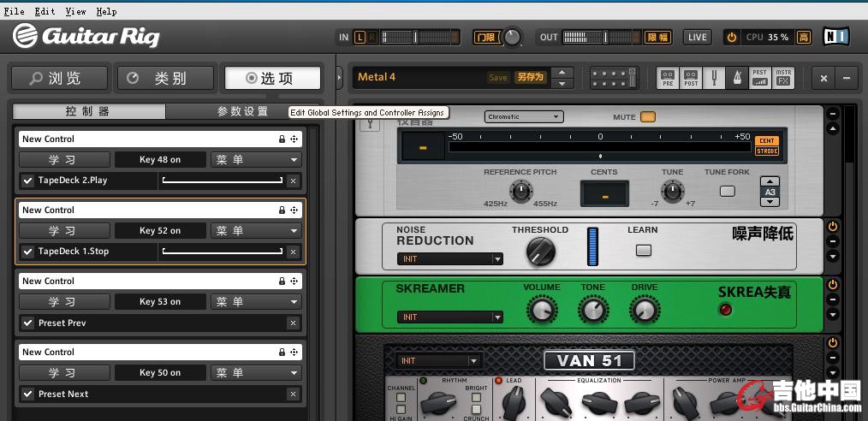868x421 pixels.
Task: Open Skreamer INIT preset dropdown
Action: (450, 317)
